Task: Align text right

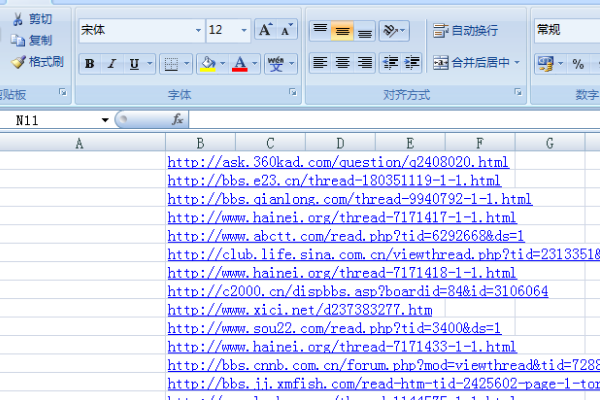Action: (x=364, y=63)
